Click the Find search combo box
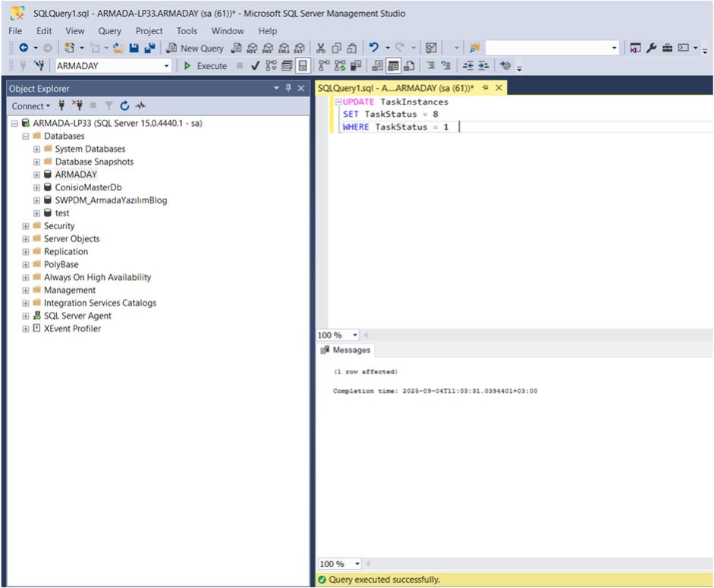 552,48
